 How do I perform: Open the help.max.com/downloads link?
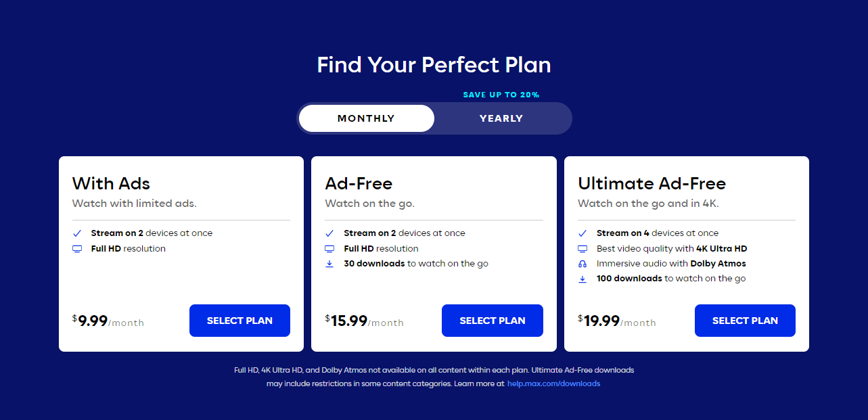pos(553,383)
